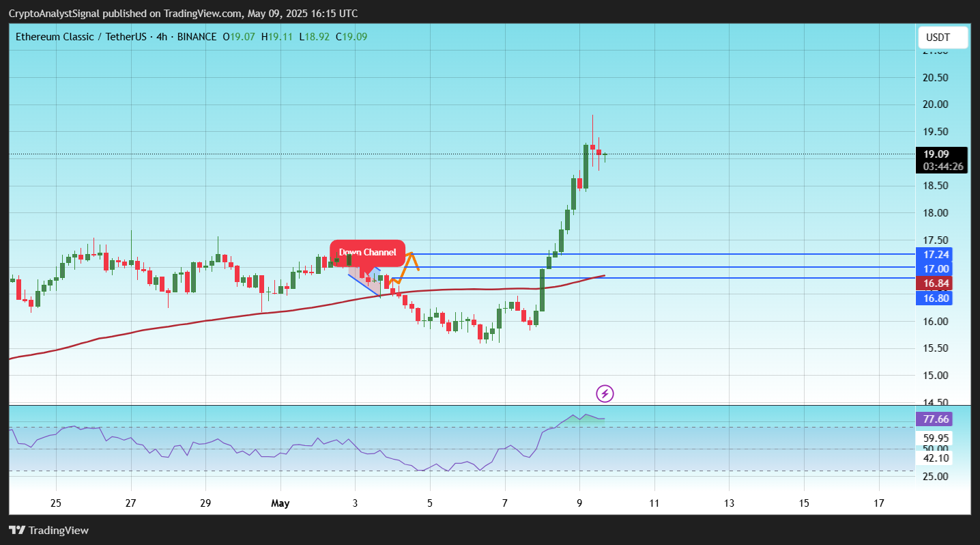Click the 42.10 RSI axis label
Viewport: 980px width, 545px height.
click(936, 458)
